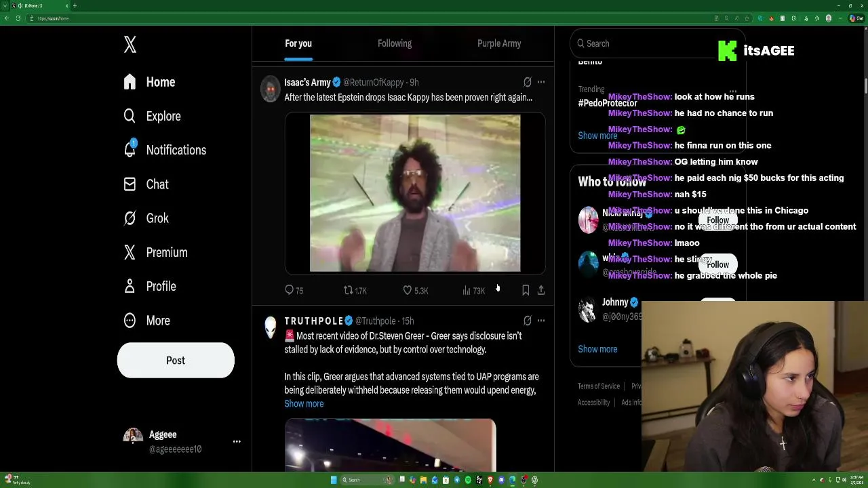Open the More menu in sidebar
This screenshot has height=488, width=868.
(146, 321)
